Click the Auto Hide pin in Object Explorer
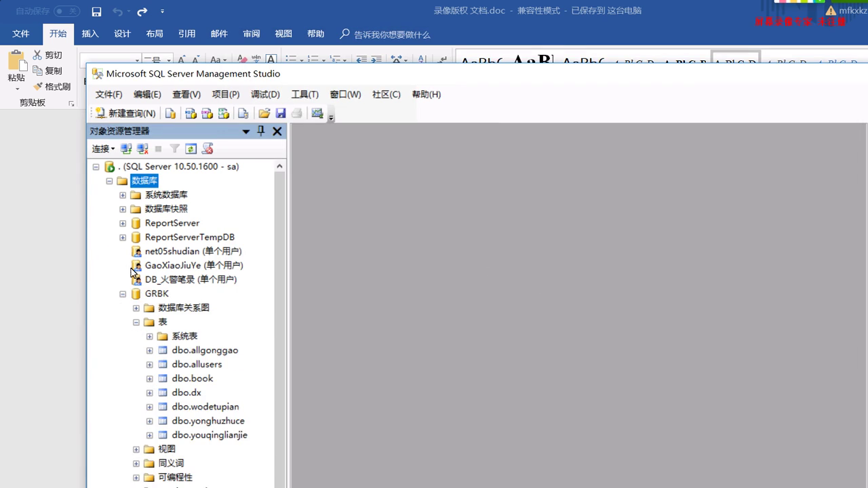 coord(261,131)
